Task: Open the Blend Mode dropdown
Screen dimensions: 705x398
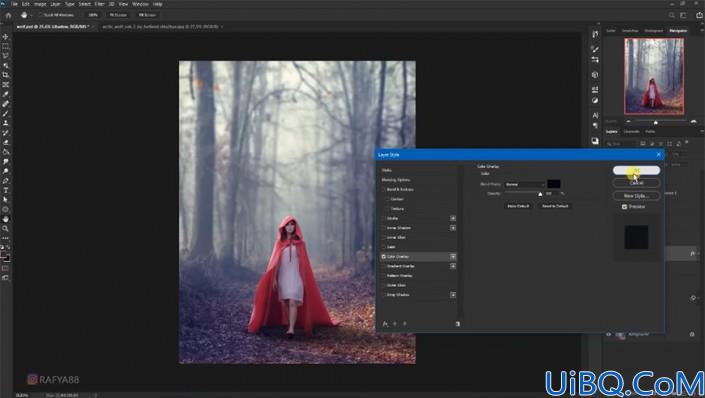Action: point(524,184)
